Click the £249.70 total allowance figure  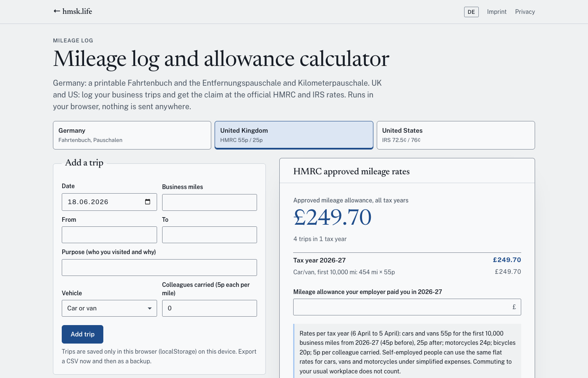point(332,217)
